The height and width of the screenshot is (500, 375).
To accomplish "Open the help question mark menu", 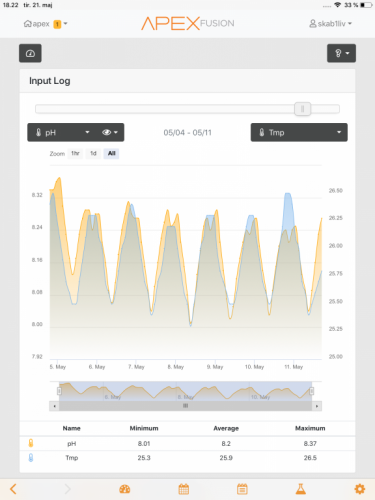I will [x=341, y=53].
